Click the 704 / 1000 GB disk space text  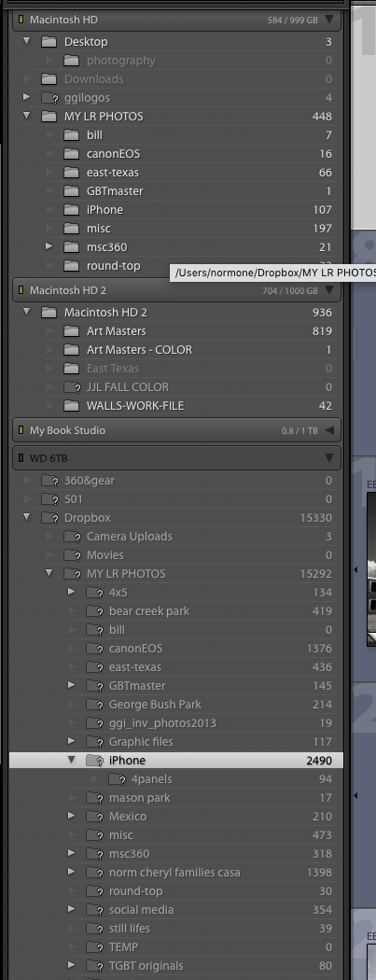click(290, 290)
